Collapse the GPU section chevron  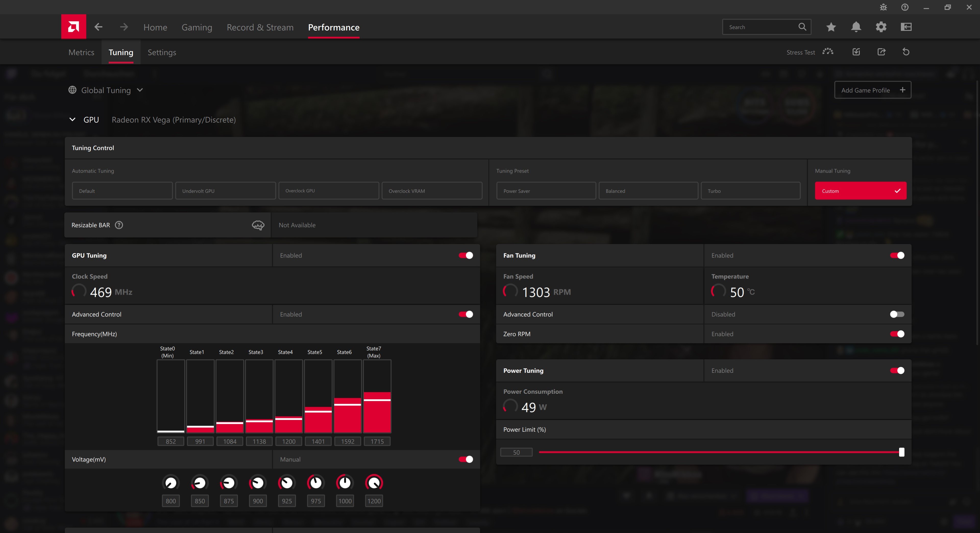click(72, 119)
